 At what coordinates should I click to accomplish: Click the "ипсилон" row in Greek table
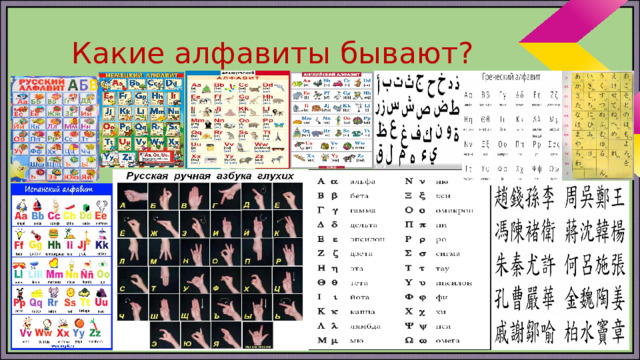(438, 282)
